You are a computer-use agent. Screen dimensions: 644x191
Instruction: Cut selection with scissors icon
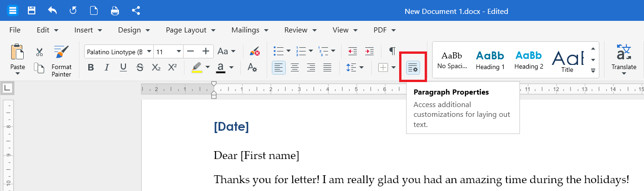(x=39, y=52)
